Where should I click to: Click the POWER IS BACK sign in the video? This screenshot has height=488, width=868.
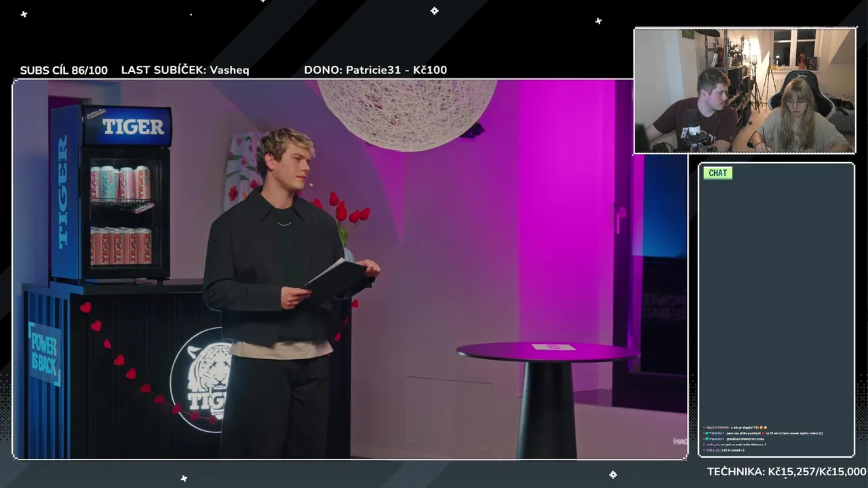(x=45, y=354)
